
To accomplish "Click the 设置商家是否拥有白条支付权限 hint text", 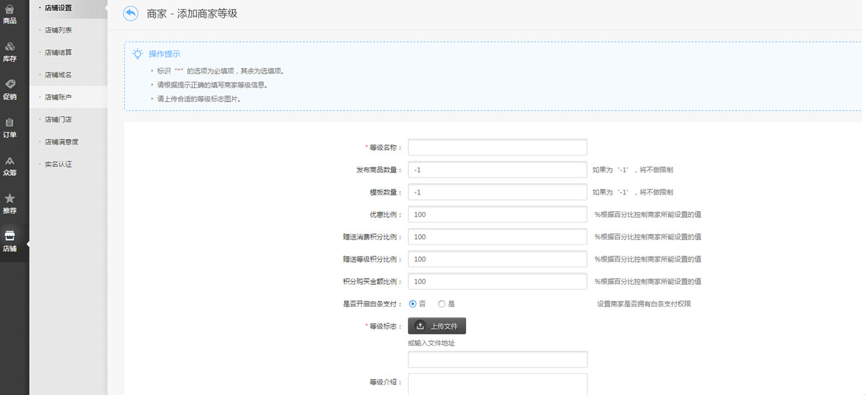I will (644, 304).
